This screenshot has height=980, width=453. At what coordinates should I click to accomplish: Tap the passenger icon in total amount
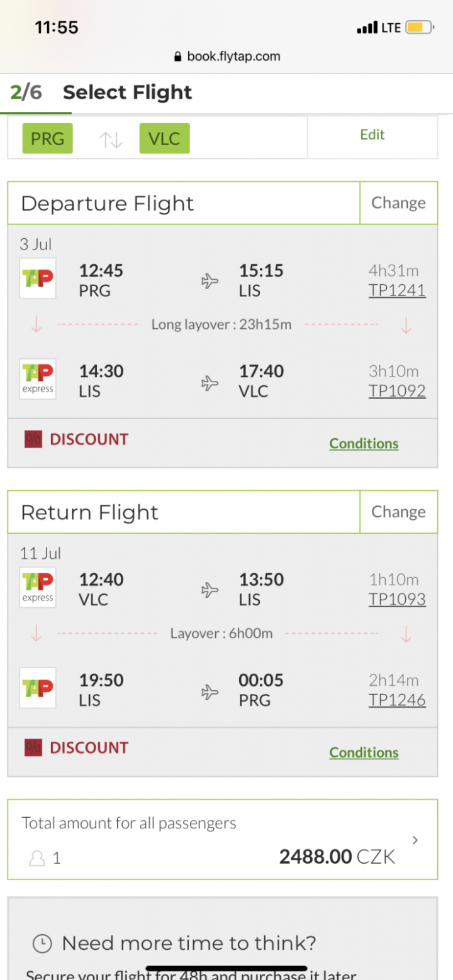(37, 858)
